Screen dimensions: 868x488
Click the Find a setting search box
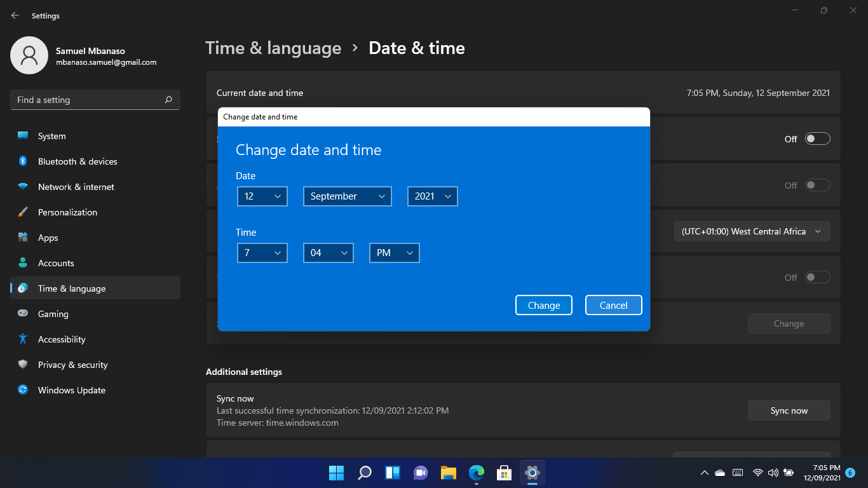click(x=89, y=100)
